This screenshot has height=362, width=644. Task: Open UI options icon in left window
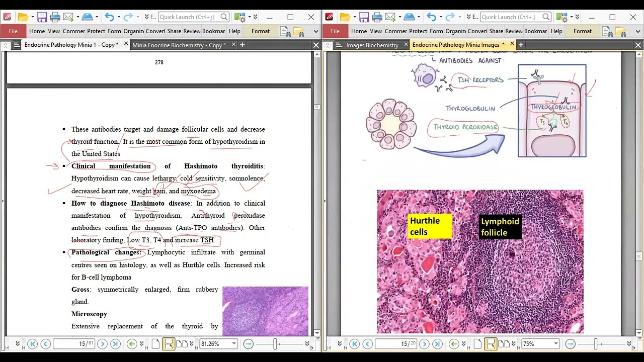click(240, 17)
